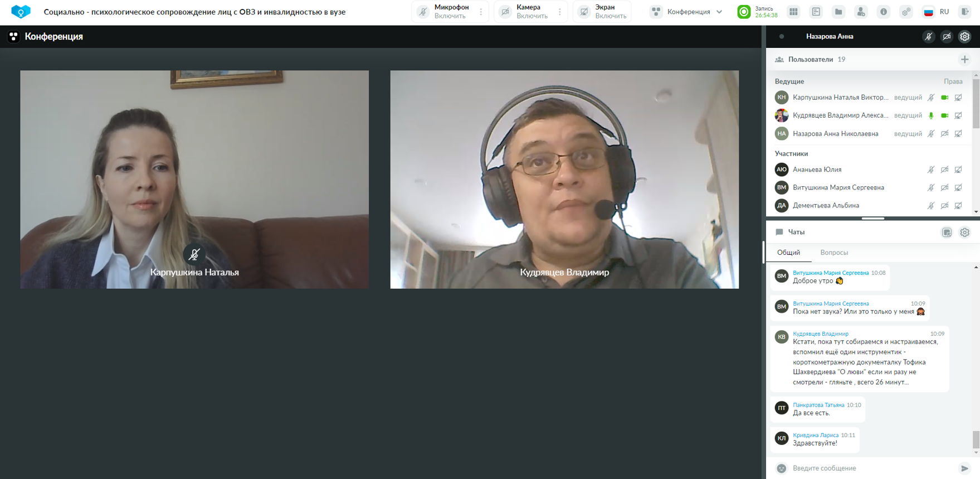
Task: Open the event info icon
Action: click(884, 12)
